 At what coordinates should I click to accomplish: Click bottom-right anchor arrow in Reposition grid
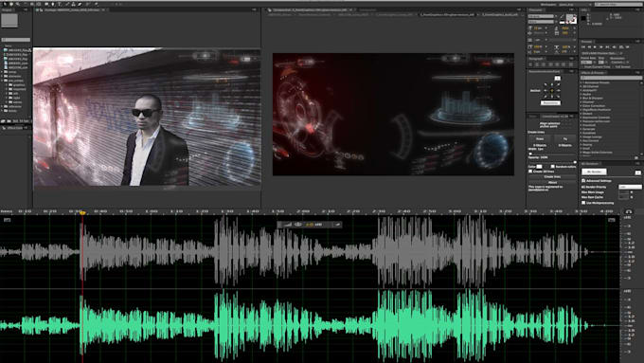[x=558, y=96]
